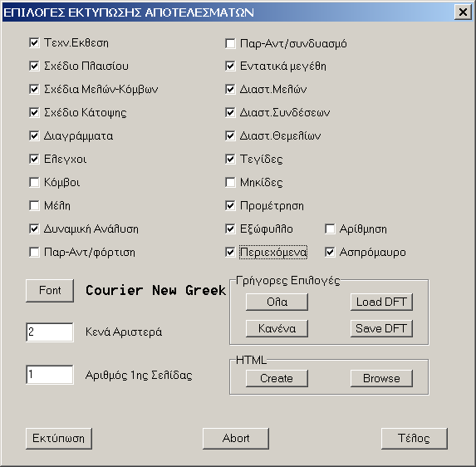
Task: Click the Τέλος button
Action: 415,439
